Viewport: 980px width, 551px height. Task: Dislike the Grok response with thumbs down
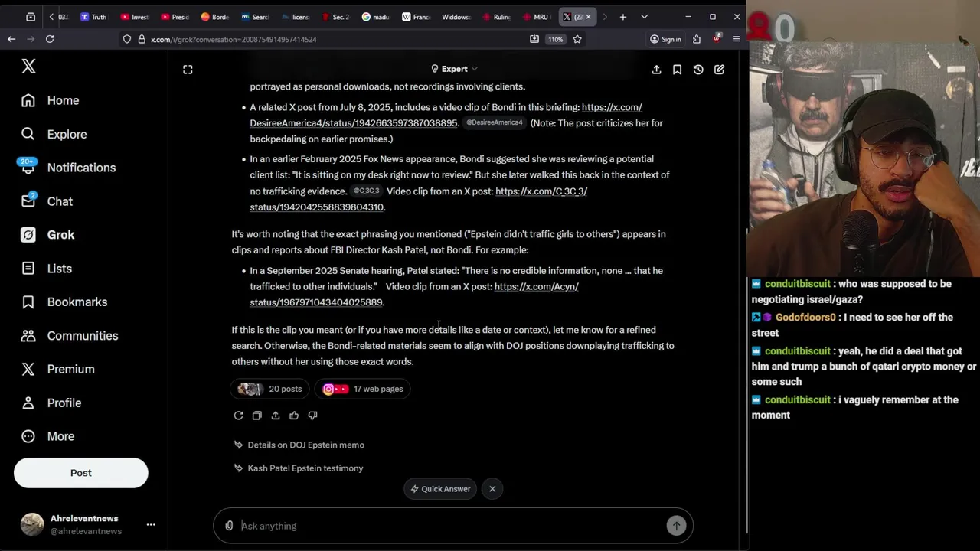click(312, 416)
